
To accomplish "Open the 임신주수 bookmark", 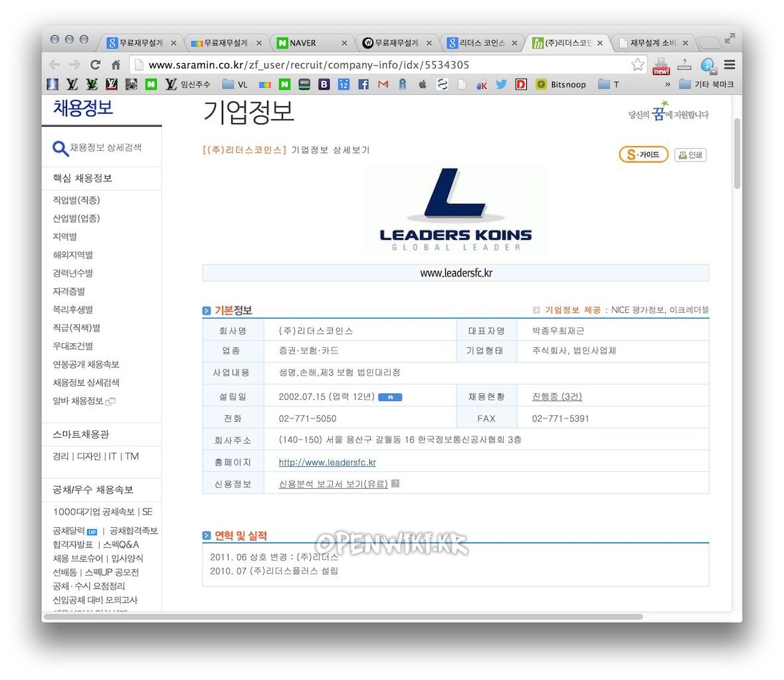I will tap(188, 84).
